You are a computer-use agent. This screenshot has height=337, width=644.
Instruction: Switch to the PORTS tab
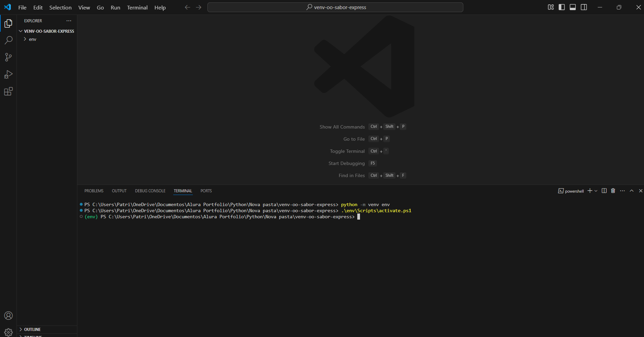(x=206, y=191)
